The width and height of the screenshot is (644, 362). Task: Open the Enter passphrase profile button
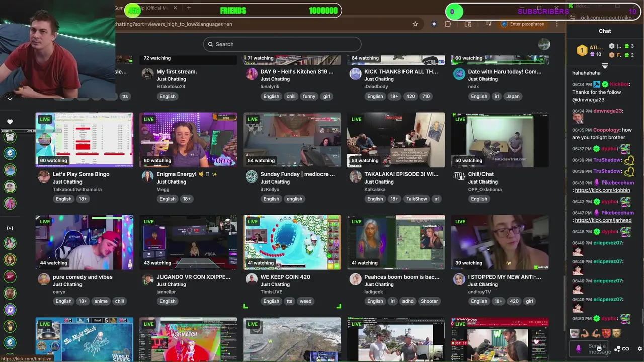click(x=523, y=24)
